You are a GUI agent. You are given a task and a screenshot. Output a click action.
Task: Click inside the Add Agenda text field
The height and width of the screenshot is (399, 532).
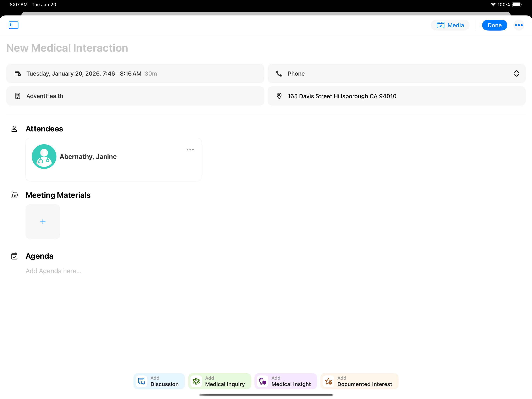[x=54, y=271]
